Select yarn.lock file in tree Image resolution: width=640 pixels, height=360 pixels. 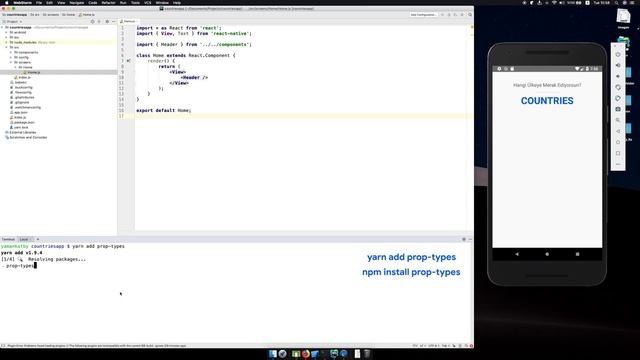coord(19,127)
